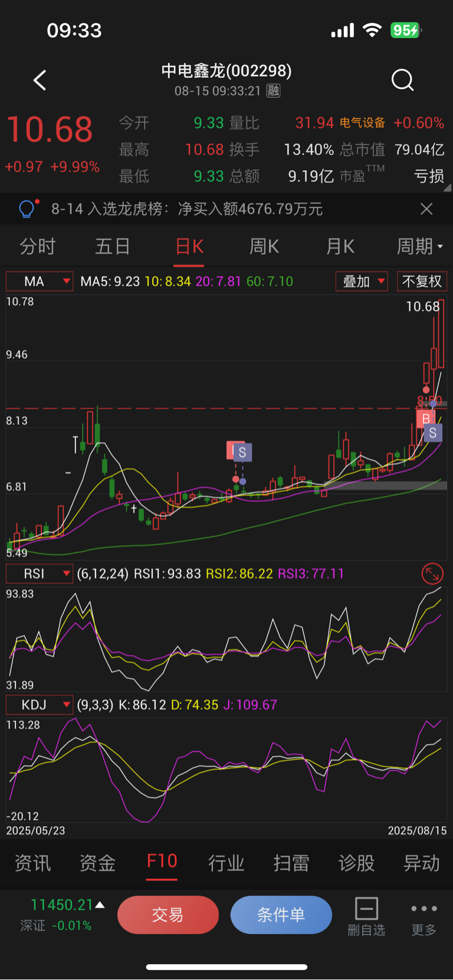Tap the purple S marker at right
This screenshot has height=980, width=453.
point(433,433)
